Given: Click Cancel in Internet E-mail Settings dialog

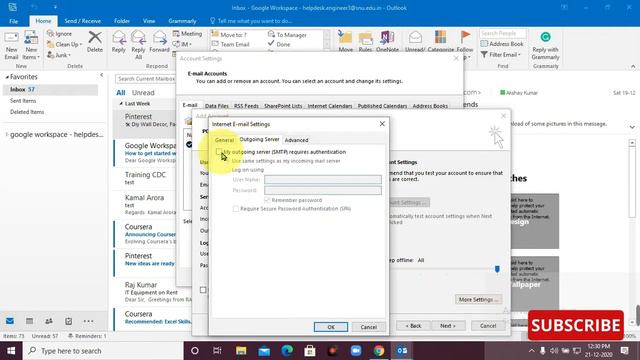Looking at the screenshot, I should [x=368, y=327].
